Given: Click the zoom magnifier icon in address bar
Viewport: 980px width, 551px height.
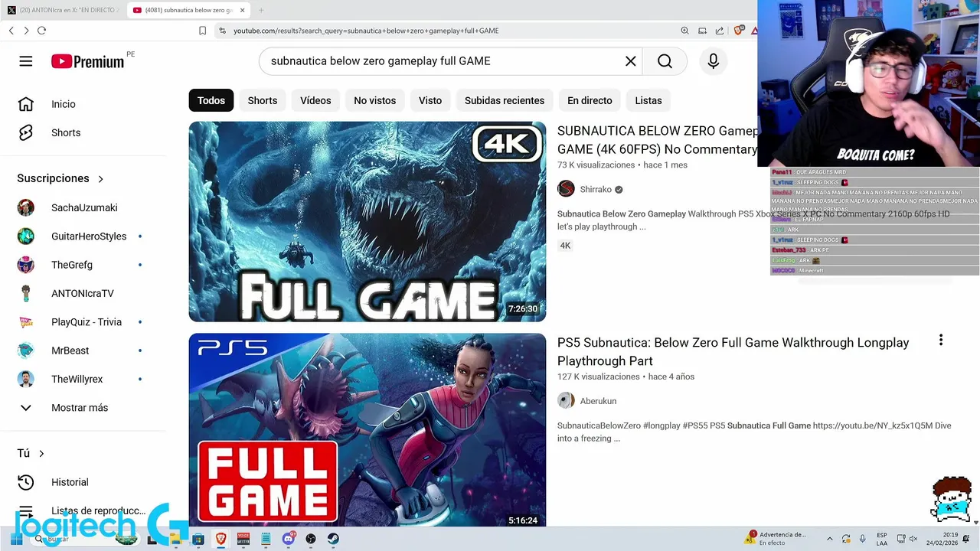Looking at the screenshot, I should tap(684, 31).
